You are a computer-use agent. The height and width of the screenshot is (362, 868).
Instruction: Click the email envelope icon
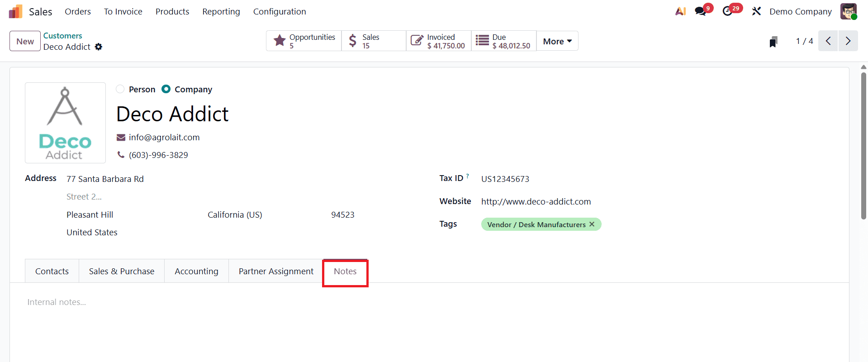[121, 138]
